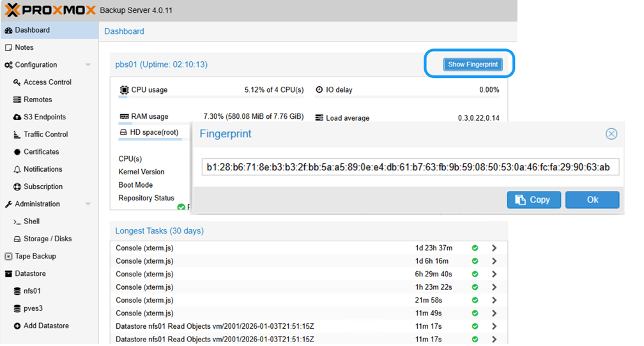Click the Subscription lifebuoy icon
The image size is (644, 346).
click(17, 187)
